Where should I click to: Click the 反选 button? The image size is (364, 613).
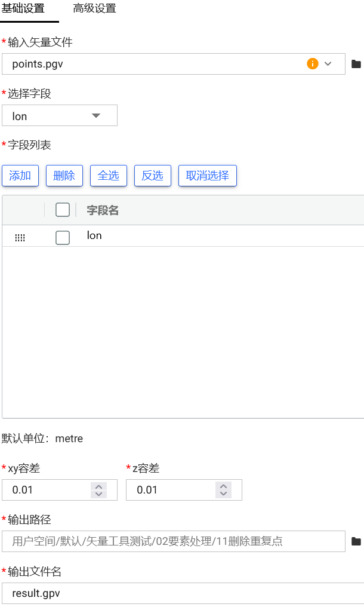[153, 176]
